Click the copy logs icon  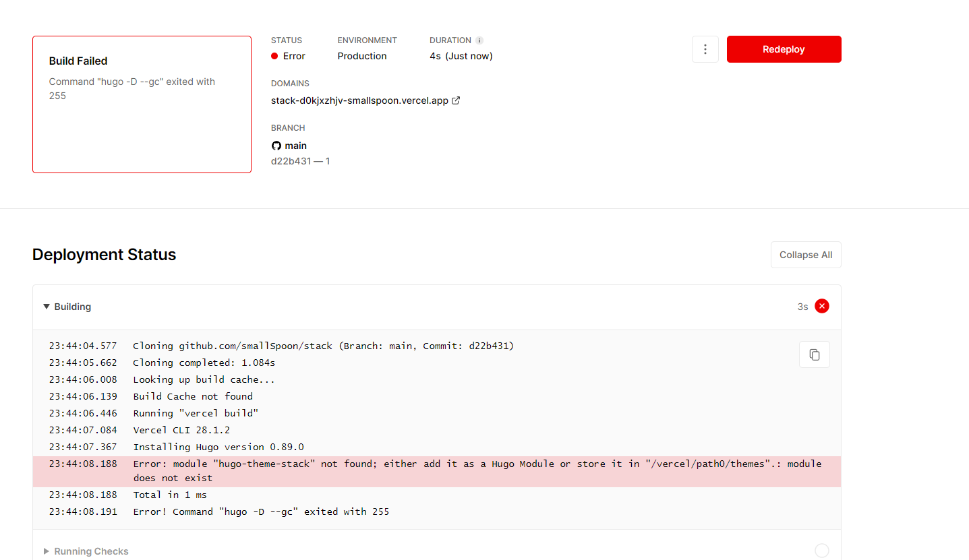tap(814, 354)
